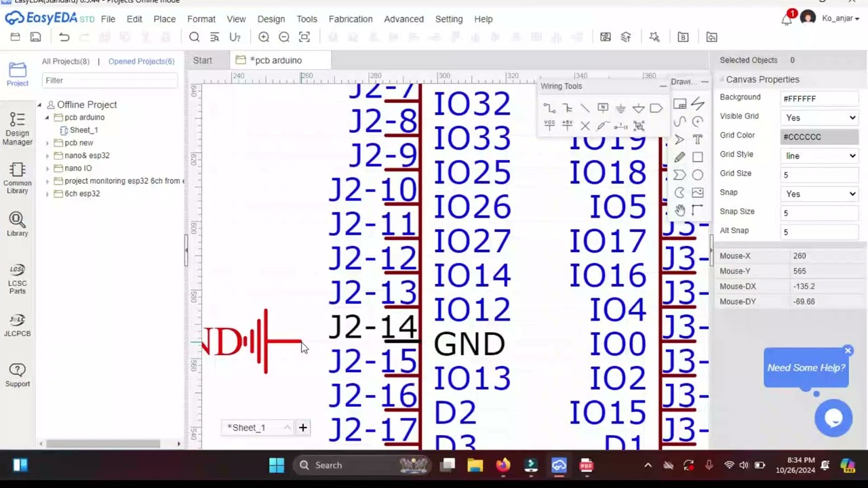
Task: Click the project Filter input field
Action: [110, 81]
